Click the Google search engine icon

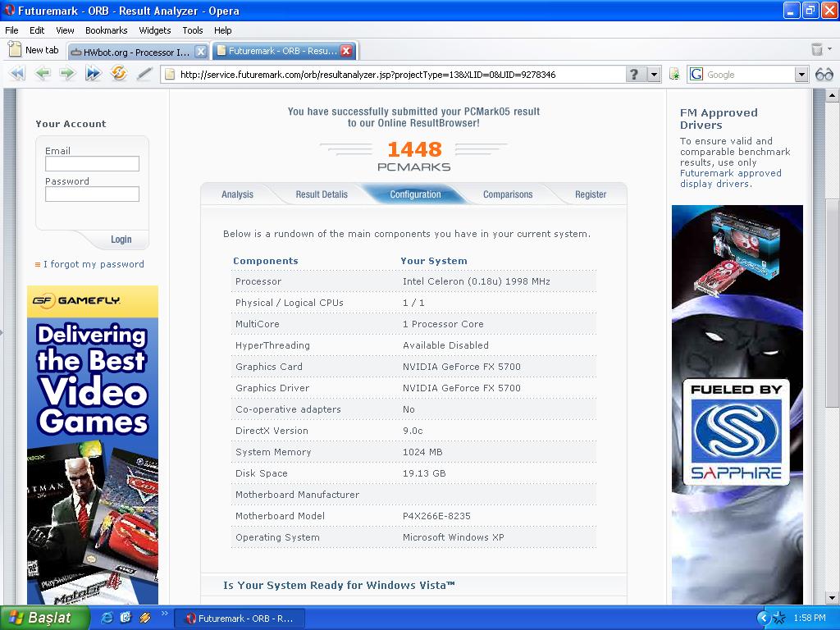pyautogui.click(x=696, y=75)
